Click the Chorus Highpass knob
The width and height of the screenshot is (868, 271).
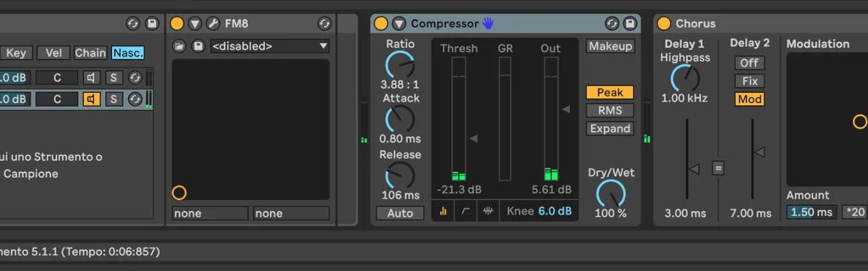pyautogui.click(x=685, y=78)
